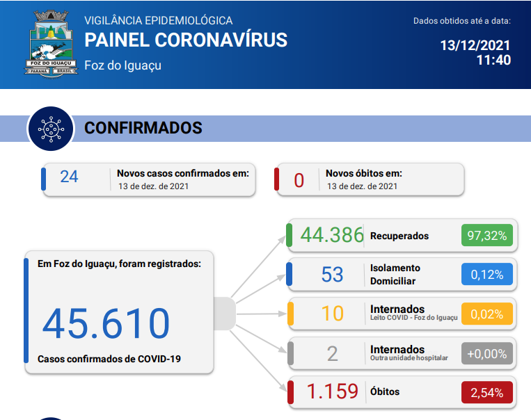Select the PAINEL CORONAVÍRUS title

click(x=186, y=40)
